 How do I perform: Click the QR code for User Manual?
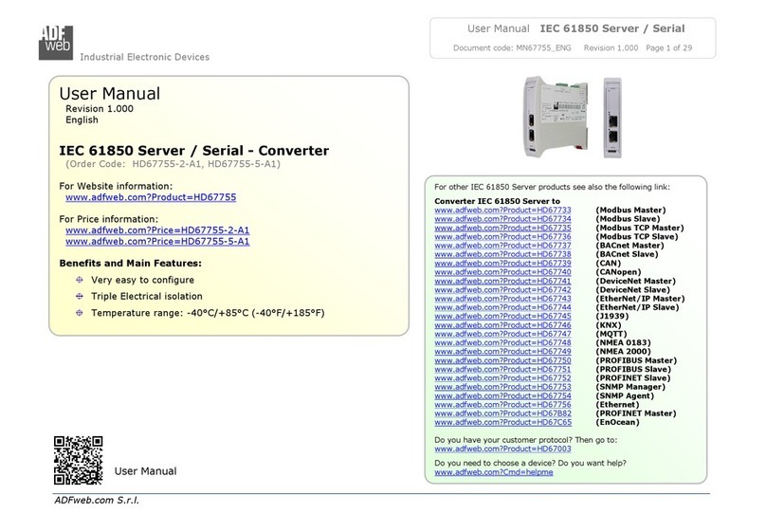click(78, 460)
